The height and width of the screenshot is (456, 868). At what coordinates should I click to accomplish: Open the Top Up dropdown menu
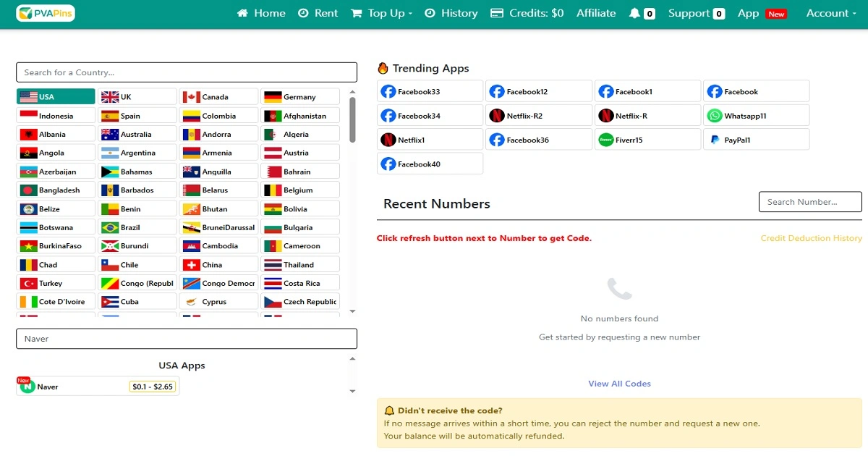pos(381,13)
